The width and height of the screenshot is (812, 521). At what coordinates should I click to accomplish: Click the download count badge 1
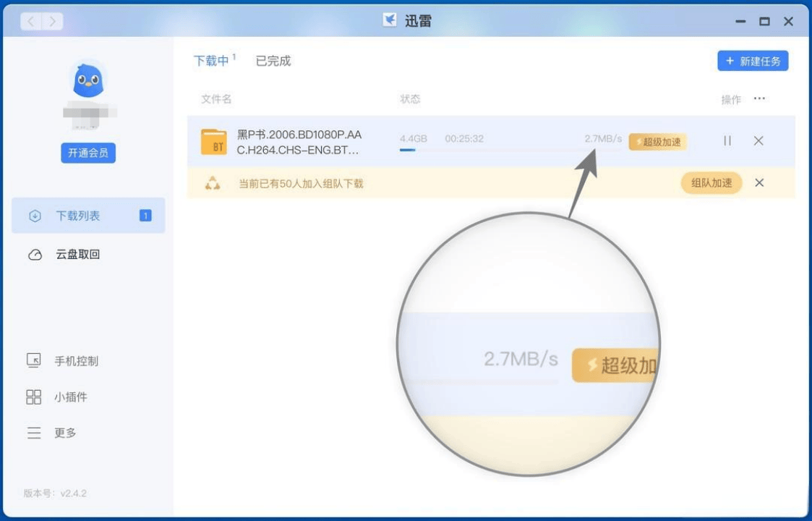point(145,216)
